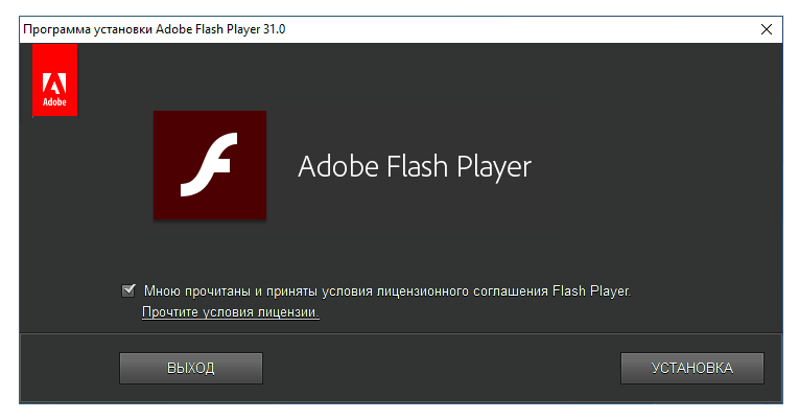This screenshot has width=800, height=420.
Task: Click the ВЫХОД button to exit
Action: coord(191,368)
